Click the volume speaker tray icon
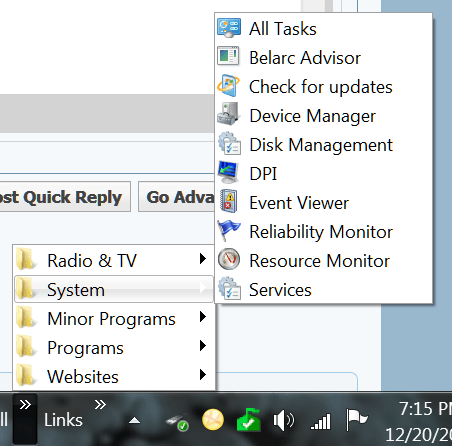 tap(284, 420)
